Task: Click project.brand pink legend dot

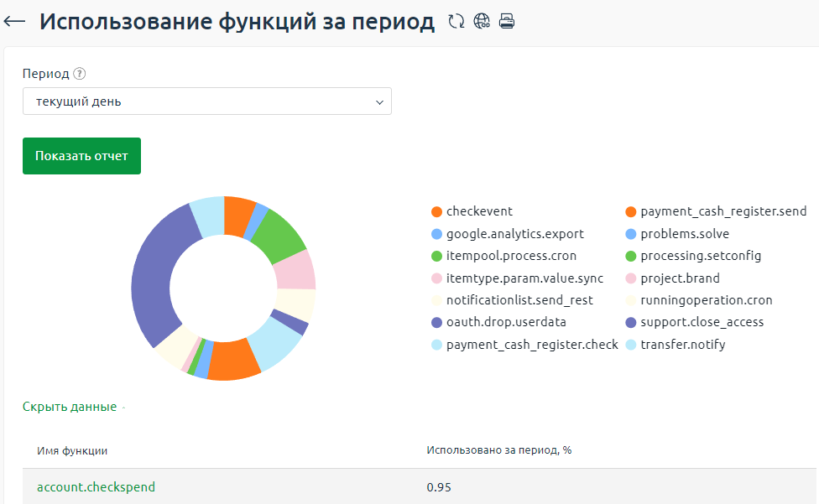Action: [630, 278]
